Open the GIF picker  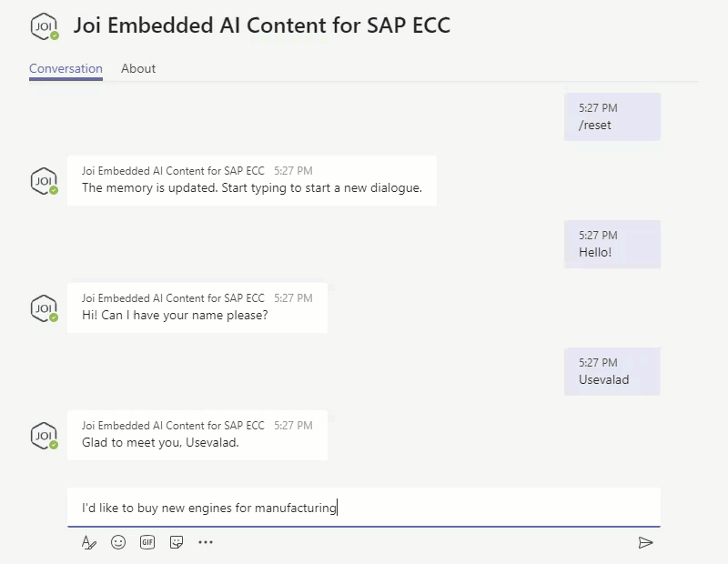147,542
